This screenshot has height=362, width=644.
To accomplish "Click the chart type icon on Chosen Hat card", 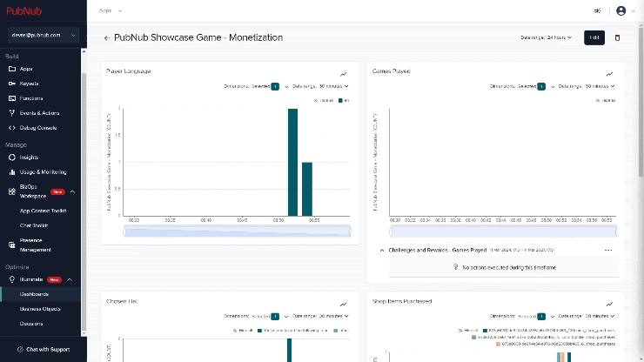I will point(344,305).
